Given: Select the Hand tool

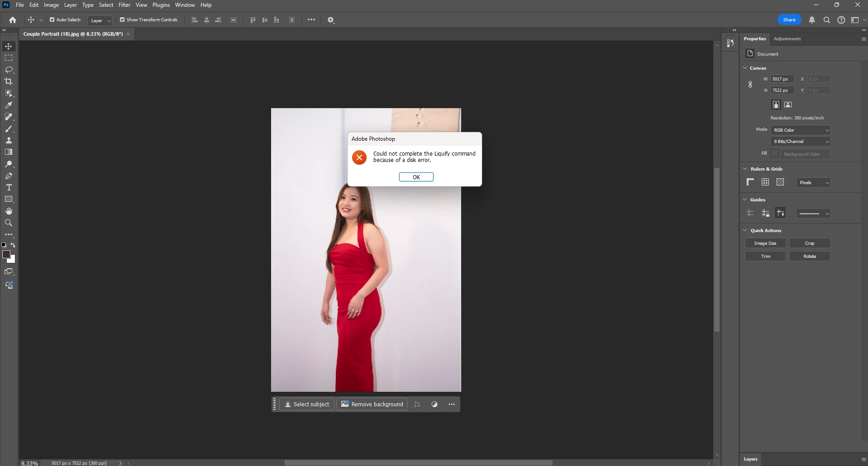Looking at the screenshot, I should (9, 211).
